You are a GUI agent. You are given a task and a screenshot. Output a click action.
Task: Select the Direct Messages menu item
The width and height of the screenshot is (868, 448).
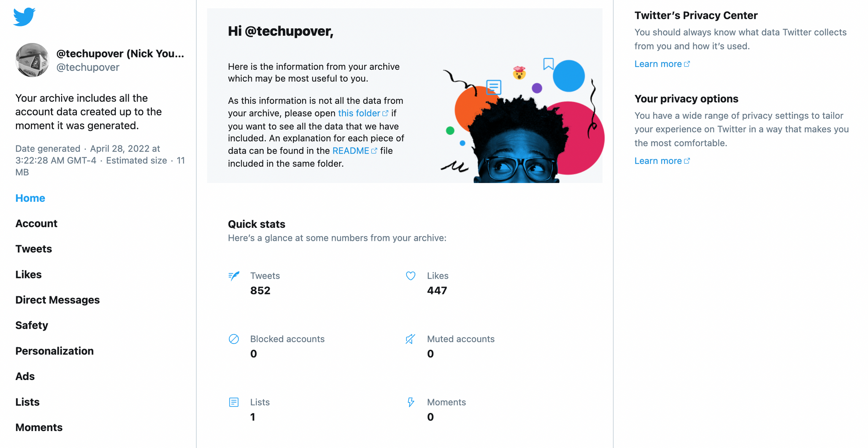[x=57, y=299]
